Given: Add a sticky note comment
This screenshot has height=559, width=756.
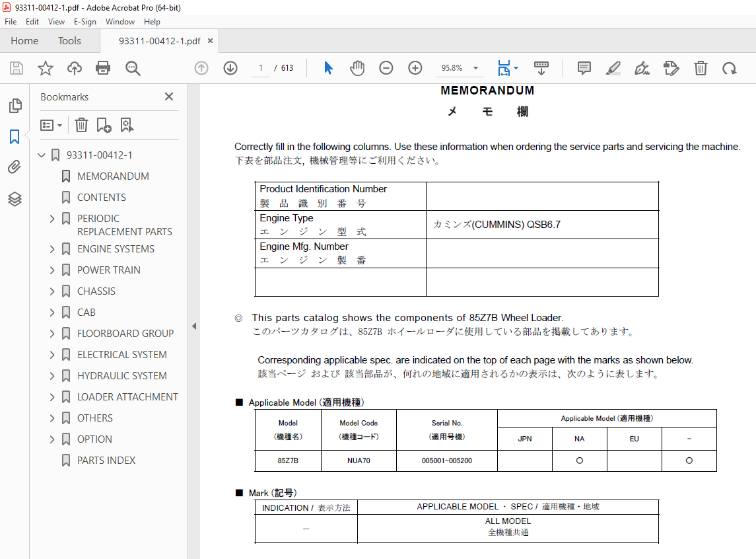Looking at the screenshot, I should click(584, 68).
